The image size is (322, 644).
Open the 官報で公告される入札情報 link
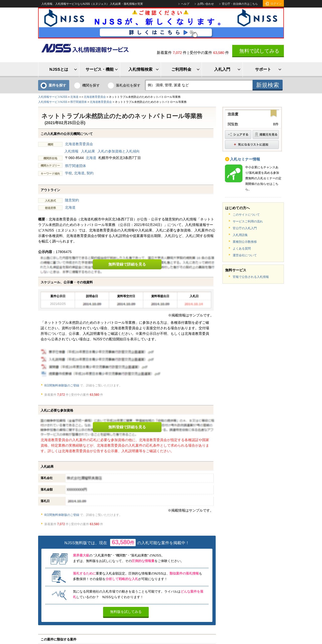tap(251, 277)
